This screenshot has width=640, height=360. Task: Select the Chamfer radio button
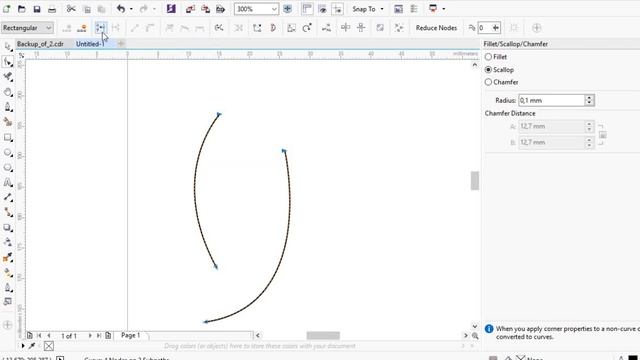488,82
